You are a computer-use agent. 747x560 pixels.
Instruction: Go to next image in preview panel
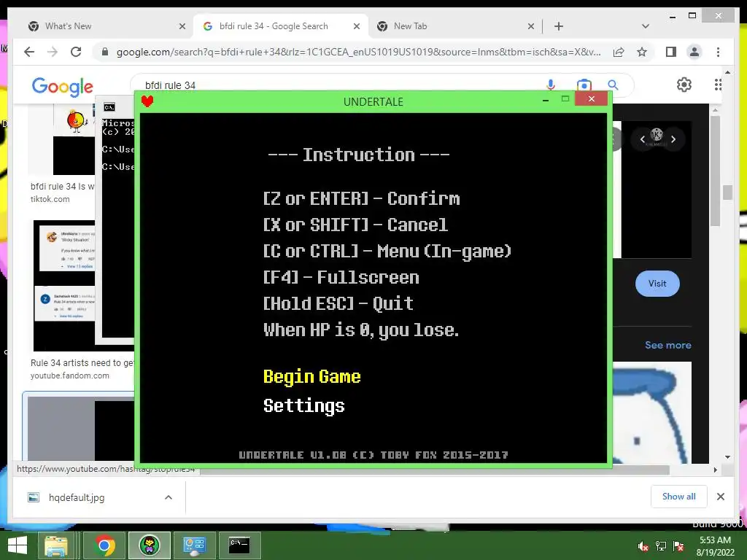673,139
